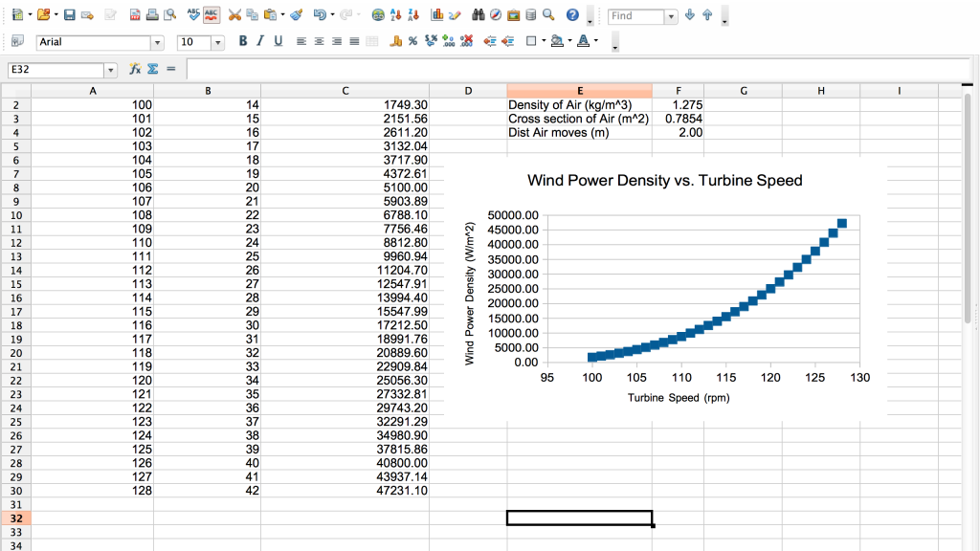Open the background color dropdown
980x551 pixels.
(x=569, y=41)
